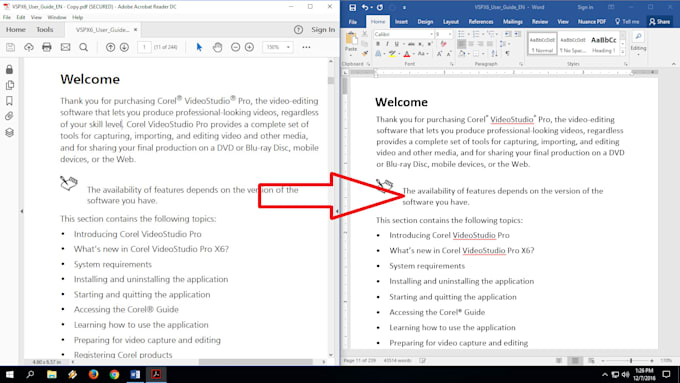
Task: Open layers panel in Acrobat sidebar
Action: pyautogui.click(x=10, y=132)
